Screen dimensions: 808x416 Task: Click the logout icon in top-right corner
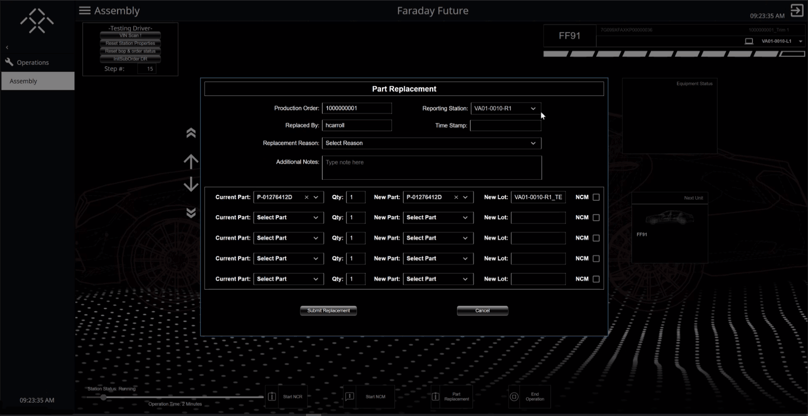796,10
